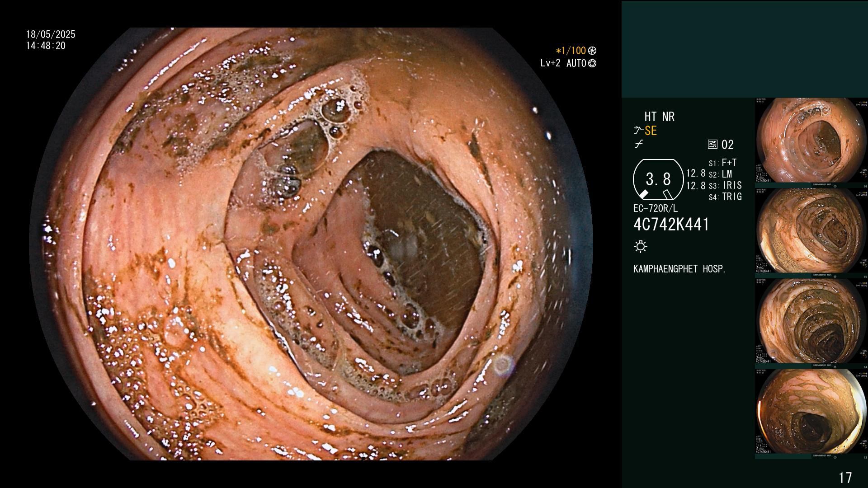Select the SE enhancement mode icon
Viewport: 868px width, 488px height.
pos(638,131)
